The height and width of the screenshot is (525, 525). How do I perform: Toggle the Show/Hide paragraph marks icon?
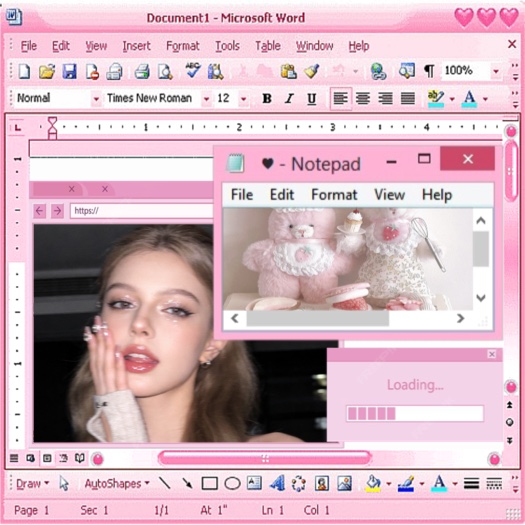429,71
